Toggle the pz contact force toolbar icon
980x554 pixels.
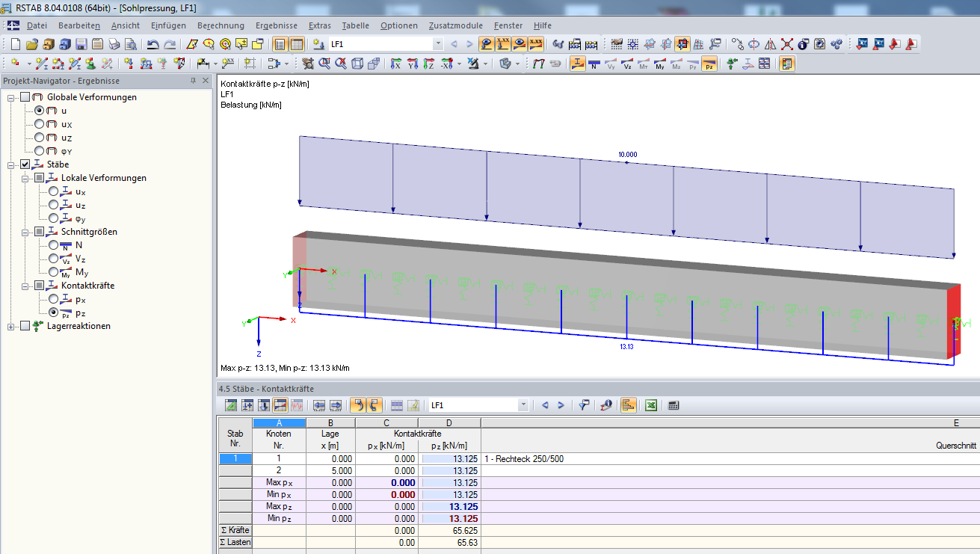tap(709, 64)
